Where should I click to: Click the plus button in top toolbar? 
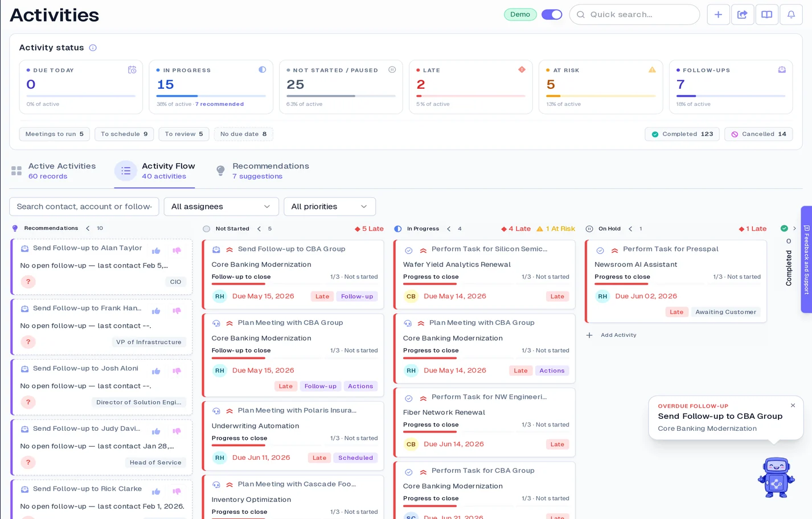pos(718,15)
